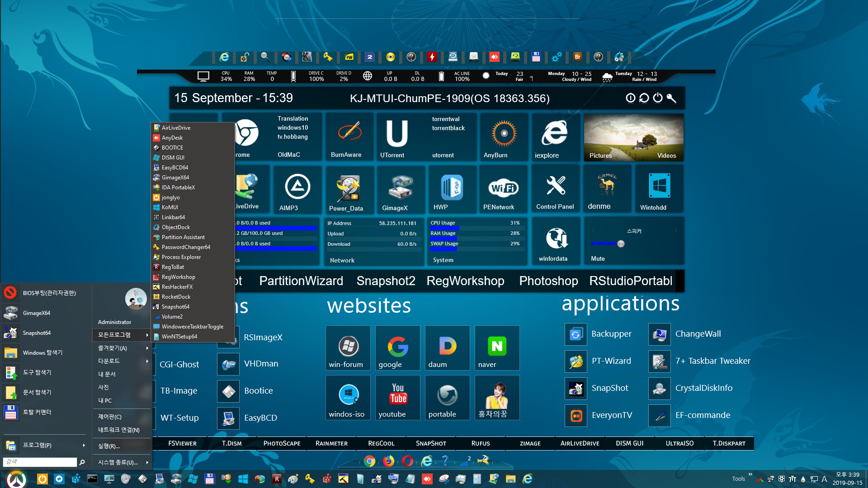Screen dimensions: 868x488
Task: Select RegWorkshop in programs list
Action: 193,277
